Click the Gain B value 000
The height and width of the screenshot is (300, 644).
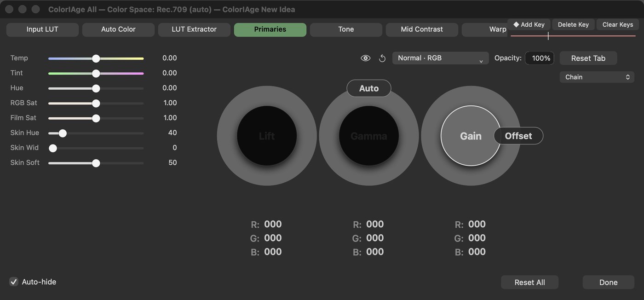tap(477, 252)
